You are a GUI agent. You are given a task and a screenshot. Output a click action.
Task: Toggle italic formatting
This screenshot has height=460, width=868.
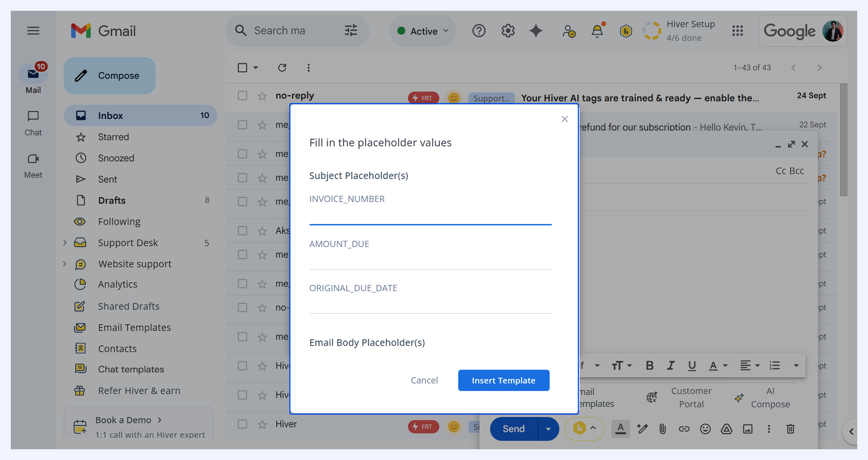[x=671, y=365]
